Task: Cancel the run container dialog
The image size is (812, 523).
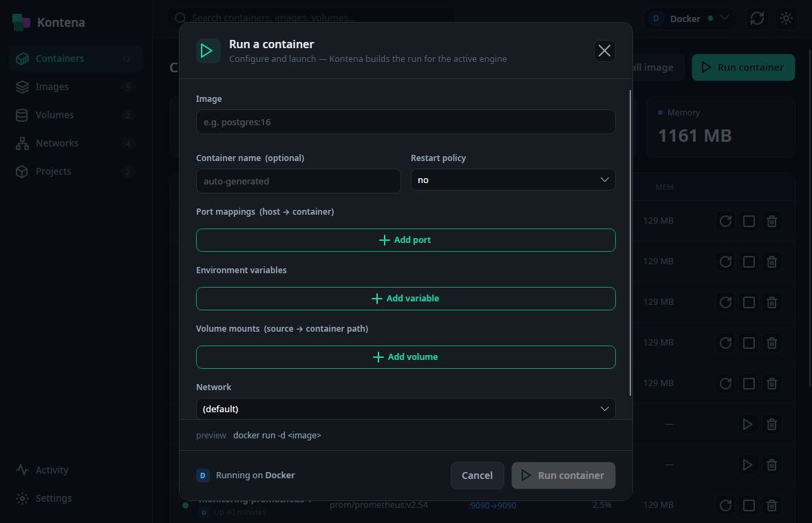Action: 477,476
